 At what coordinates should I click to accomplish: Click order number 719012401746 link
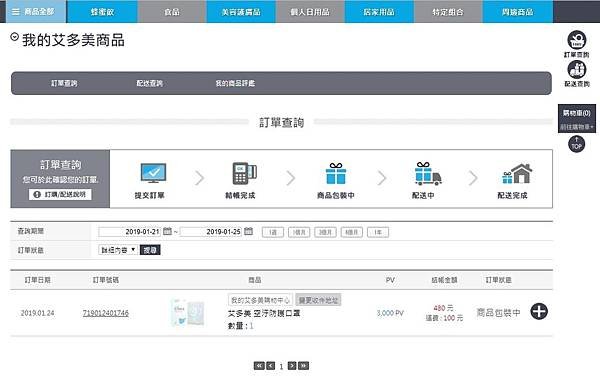coord(106,313)
